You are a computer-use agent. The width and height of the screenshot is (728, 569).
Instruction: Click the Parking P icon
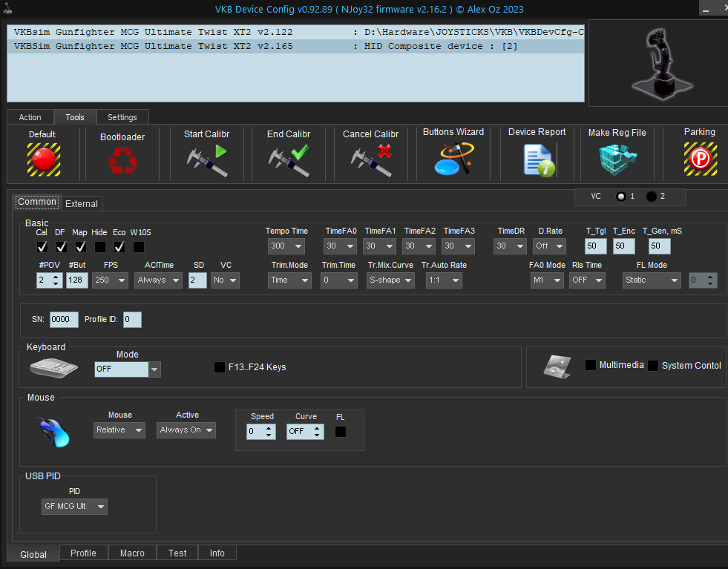[x=700, y=159]
